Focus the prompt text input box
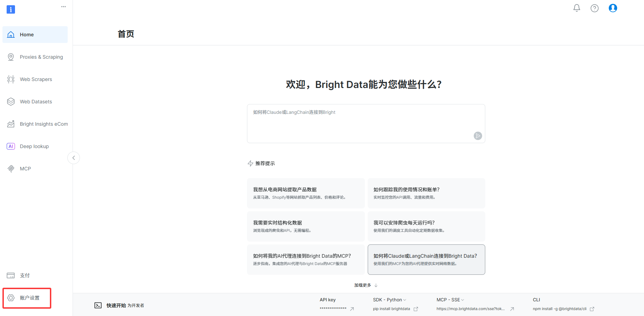The width and height of the screenshot is (644, 316). coord(366,124)
